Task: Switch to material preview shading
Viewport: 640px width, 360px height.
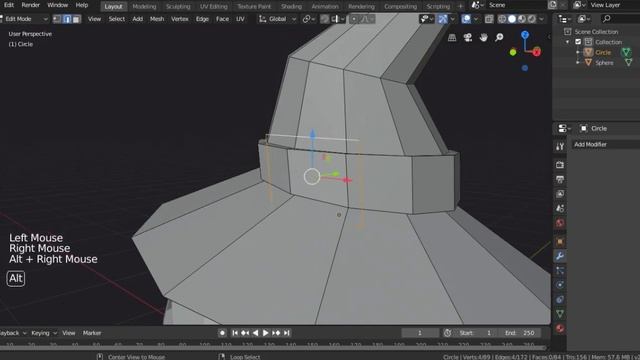Action: tap(522, 19)
